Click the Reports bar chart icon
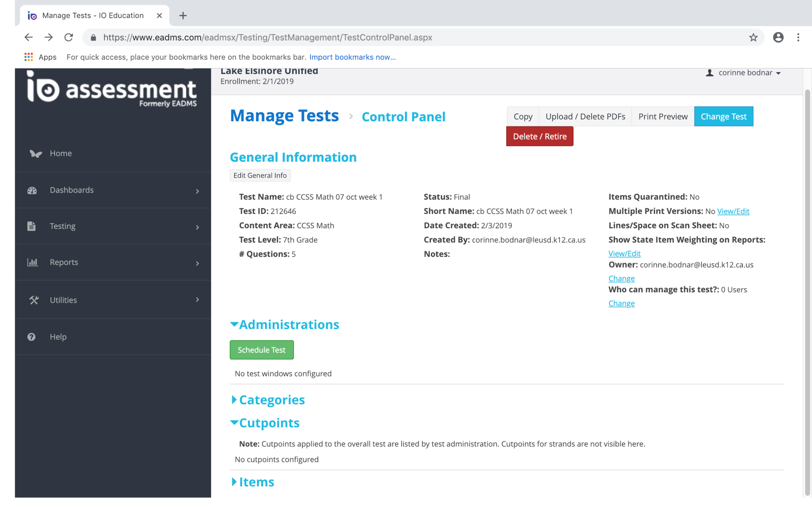The height and width of the screenshot is (515, 812). pyautogui.click(x=32, y=262)
